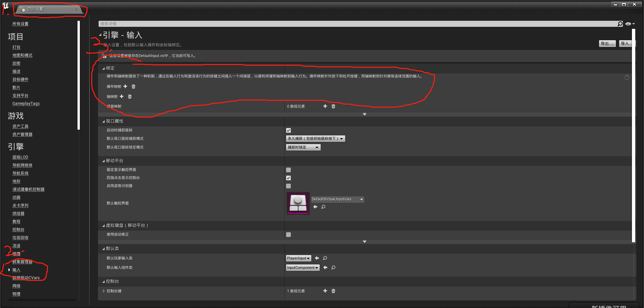Screen dimensions: 644x308
Task: Use selected asset for 默认触控界面
Action: pyautogui.click(x=315, y=207)
